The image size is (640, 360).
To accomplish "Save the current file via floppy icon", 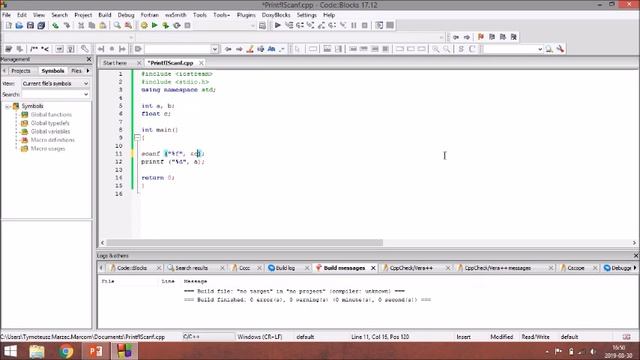I will (30, 25).
